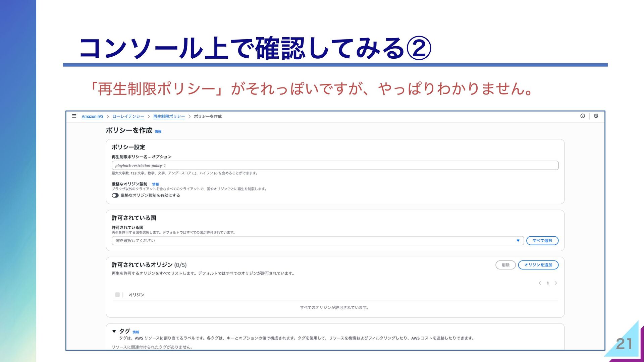Click 情報 link next to タグ heading
644x362 pixels.
pos(136,332)
